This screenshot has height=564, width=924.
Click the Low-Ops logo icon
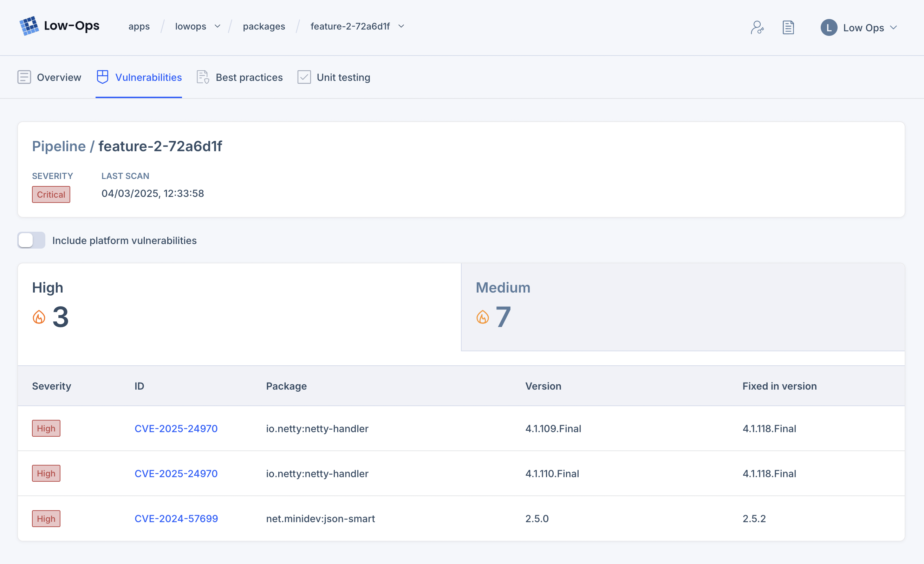(x=29, y=26)
